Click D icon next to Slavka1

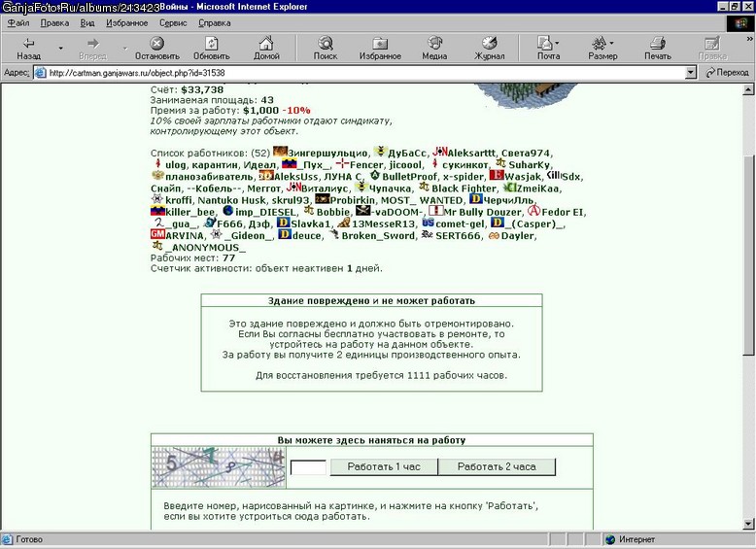[283, 223]
